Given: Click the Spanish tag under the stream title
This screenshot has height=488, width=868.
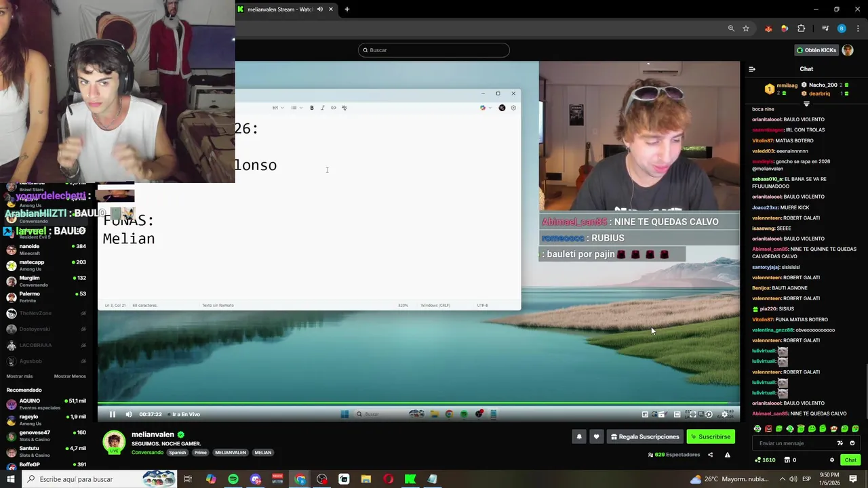Looking at the screenshot, I should 178,453.
